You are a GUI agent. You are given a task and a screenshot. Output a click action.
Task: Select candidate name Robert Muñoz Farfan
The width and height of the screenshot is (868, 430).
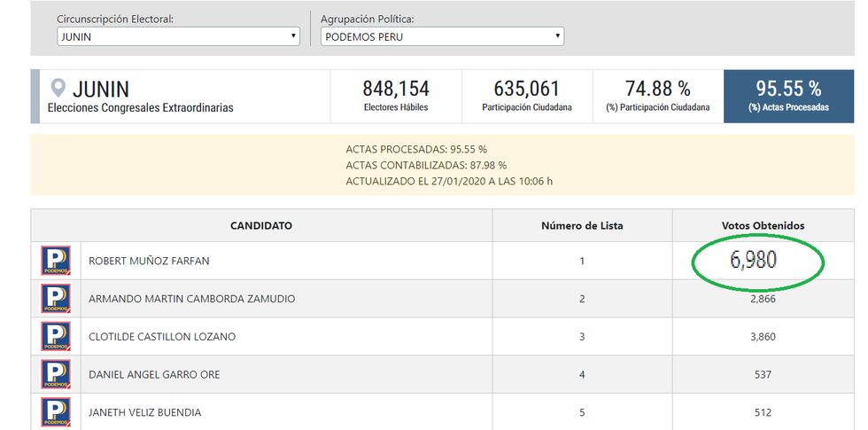click(x=149, y=262)
